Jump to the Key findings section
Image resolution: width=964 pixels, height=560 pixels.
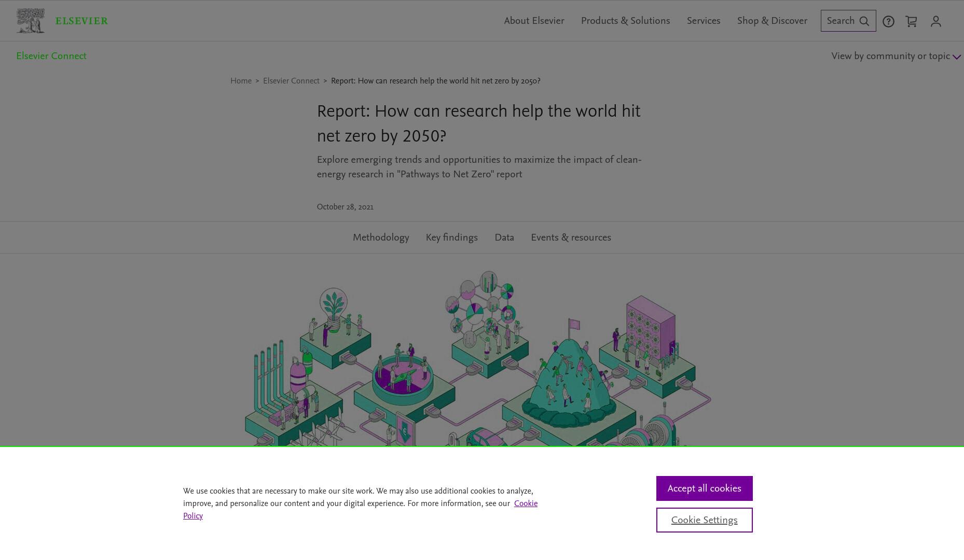click(x=451, y=237)
